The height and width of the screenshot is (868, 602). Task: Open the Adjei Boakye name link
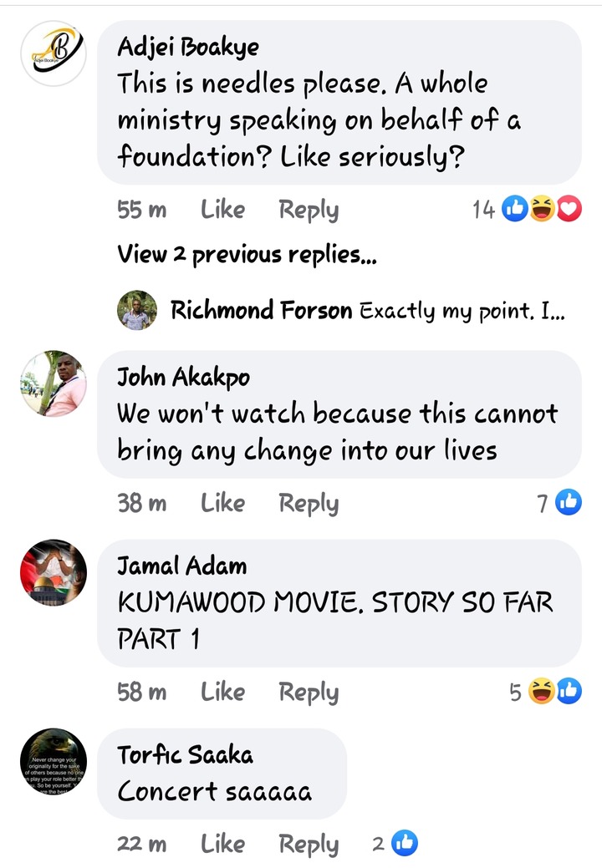(188, 47)
